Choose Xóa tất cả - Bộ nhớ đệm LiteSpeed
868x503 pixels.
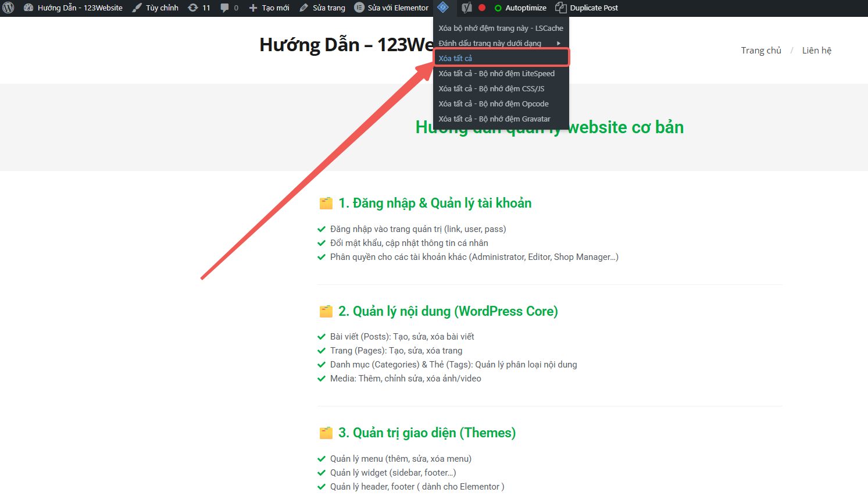point(496,73)
